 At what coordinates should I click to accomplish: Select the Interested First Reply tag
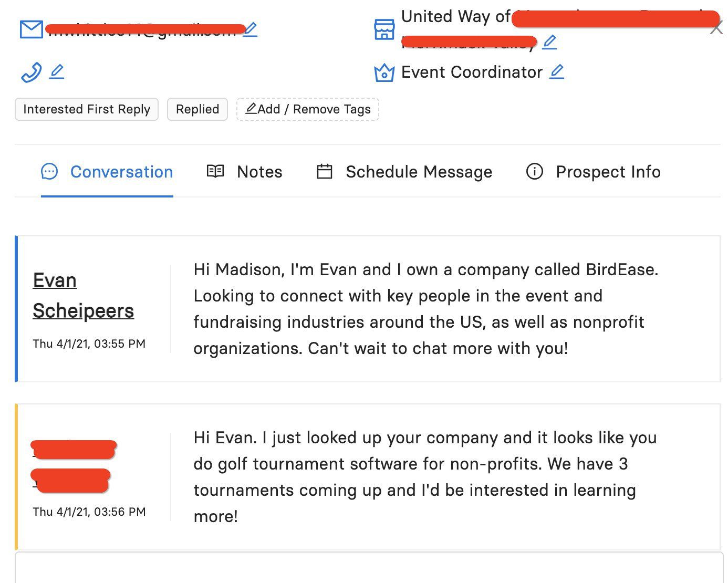click(87, 109)
